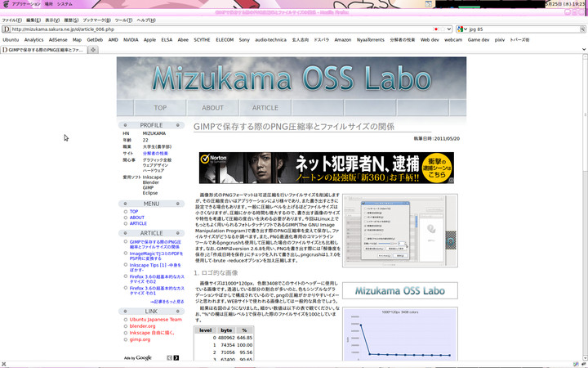Image resolution: width=588 pixels, height=368 pixels.
Task: Visit the gimp.org link
Action: [140, 339]
